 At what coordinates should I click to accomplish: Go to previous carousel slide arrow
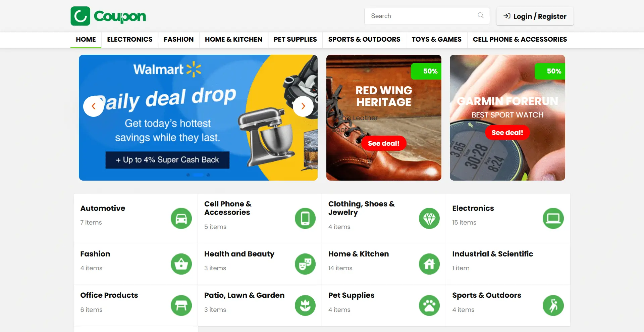[94, 106]
